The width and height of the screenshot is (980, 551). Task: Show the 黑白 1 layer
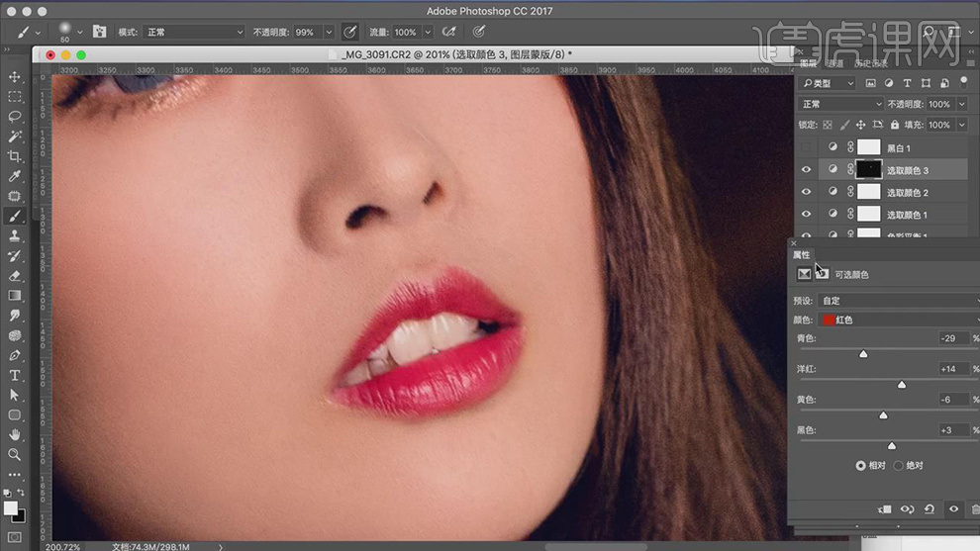pyautogui.click(x=806, y=147)
